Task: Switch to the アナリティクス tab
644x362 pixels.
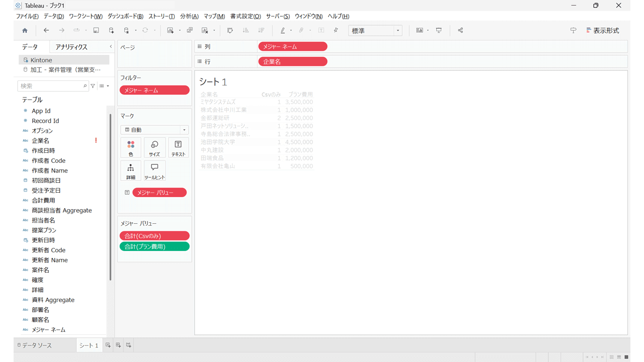Action: 71,47
